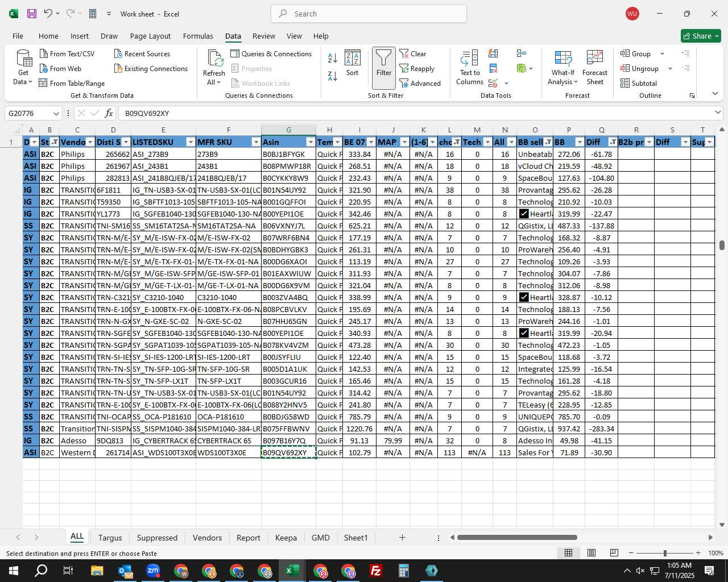Open What-If Analysis menu
This screenshot has width=728, height=582.
(x=563, y=68)
